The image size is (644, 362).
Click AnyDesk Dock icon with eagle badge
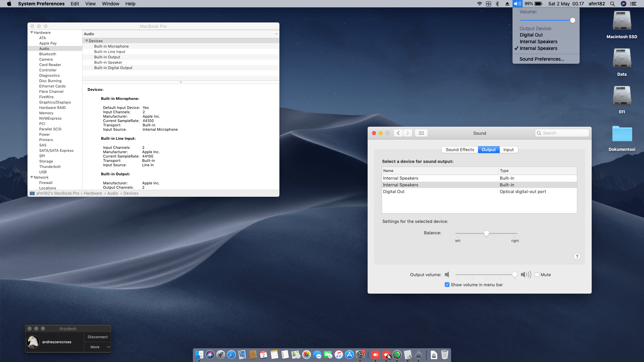pyautogui.click(x=386, y=355)
